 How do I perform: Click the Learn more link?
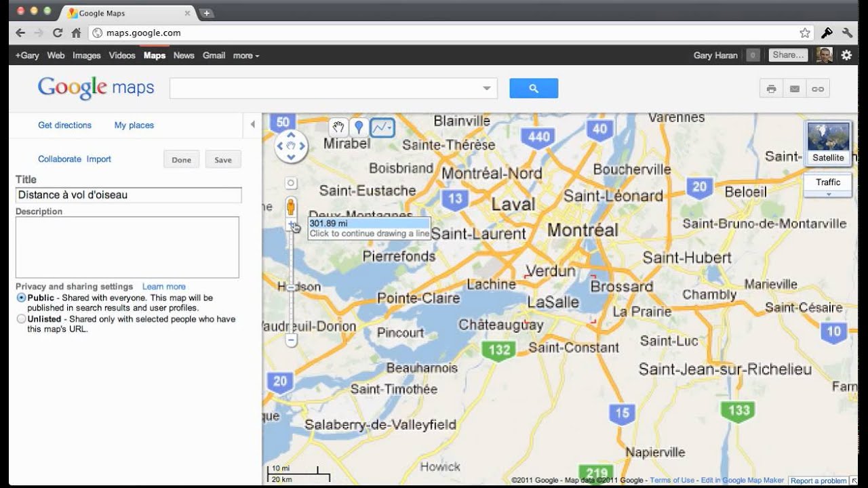(x=163, y=286)
